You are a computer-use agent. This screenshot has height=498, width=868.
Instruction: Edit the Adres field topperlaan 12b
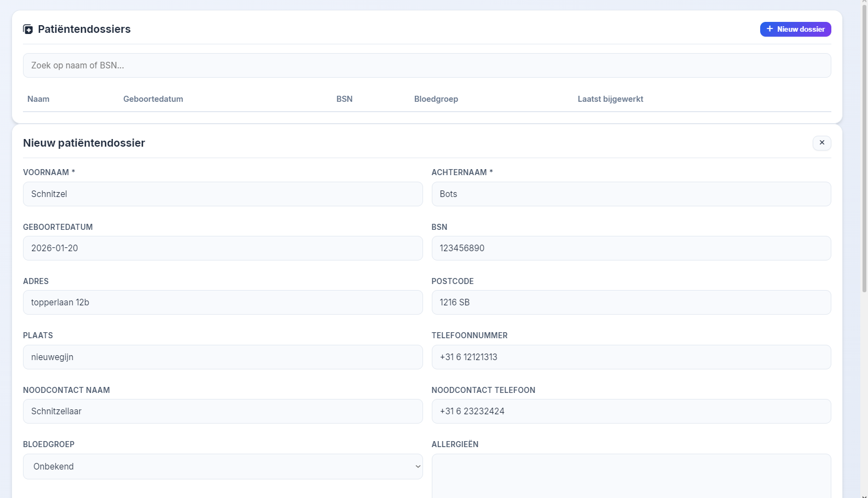tap(223, 303)
